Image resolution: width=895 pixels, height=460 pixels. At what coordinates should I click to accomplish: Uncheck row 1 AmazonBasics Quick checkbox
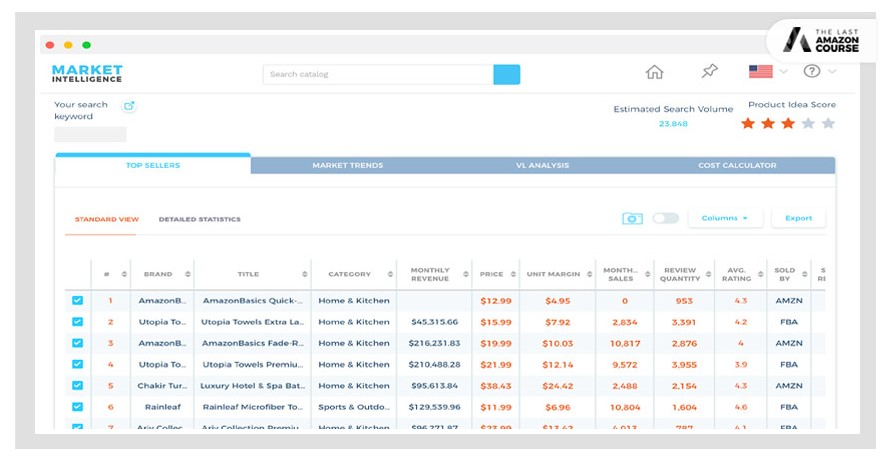coord(78,300)
